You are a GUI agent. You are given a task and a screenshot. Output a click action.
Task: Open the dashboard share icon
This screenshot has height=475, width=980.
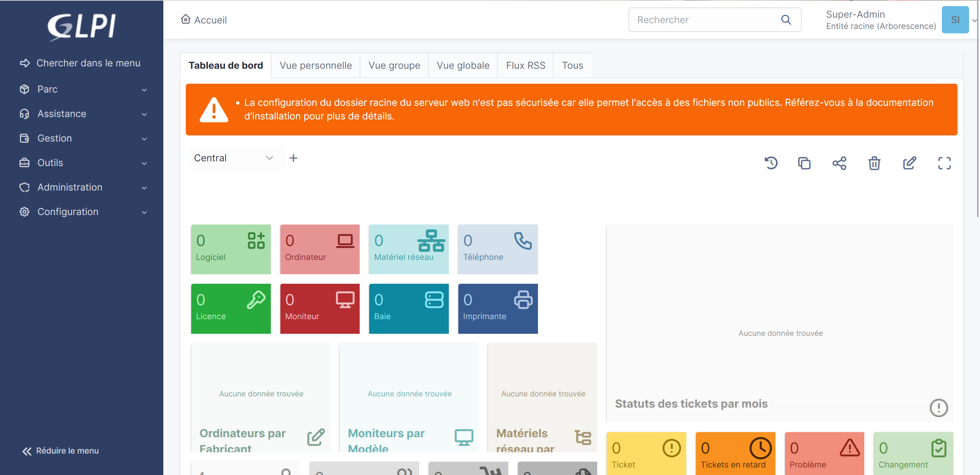[x=839, y=163]
